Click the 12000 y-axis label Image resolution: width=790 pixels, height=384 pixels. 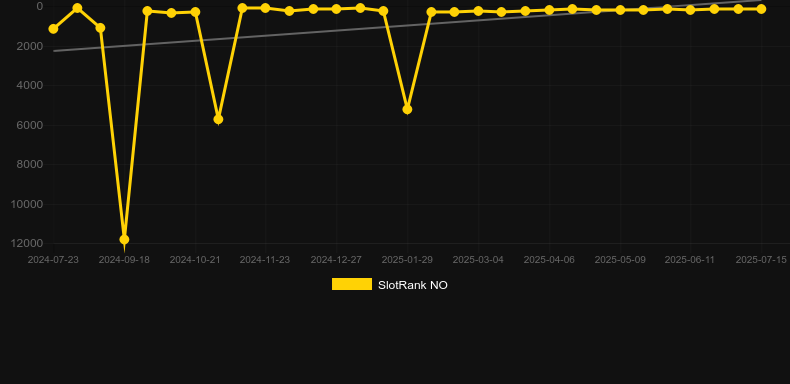[x=27, y=243]
